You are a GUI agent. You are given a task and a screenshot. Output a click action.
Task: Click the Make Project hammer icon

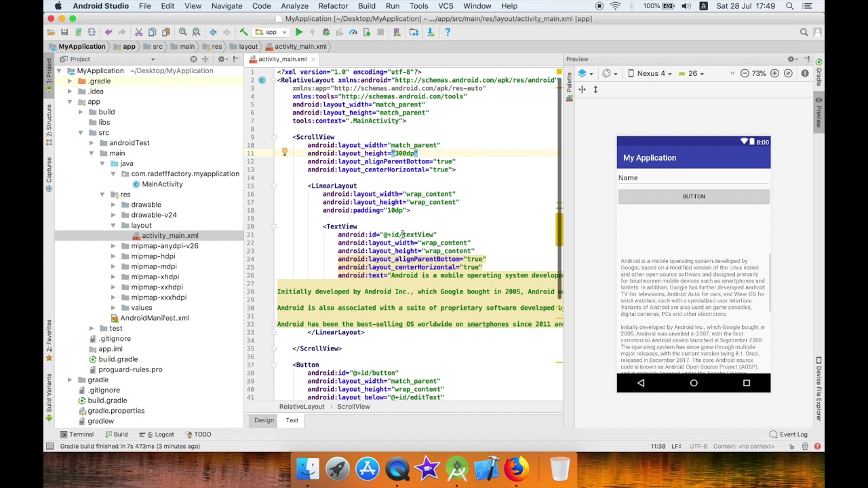click(243, 32)
